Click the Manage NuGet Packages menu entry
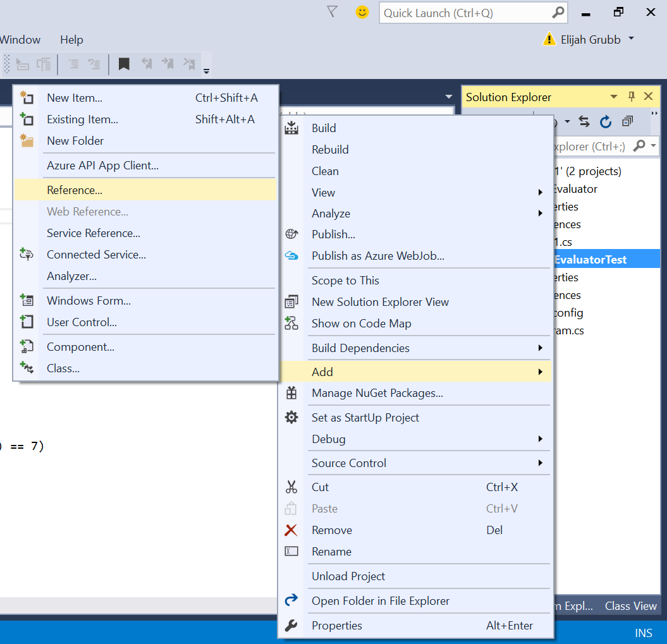 click(x=377, y=393)
